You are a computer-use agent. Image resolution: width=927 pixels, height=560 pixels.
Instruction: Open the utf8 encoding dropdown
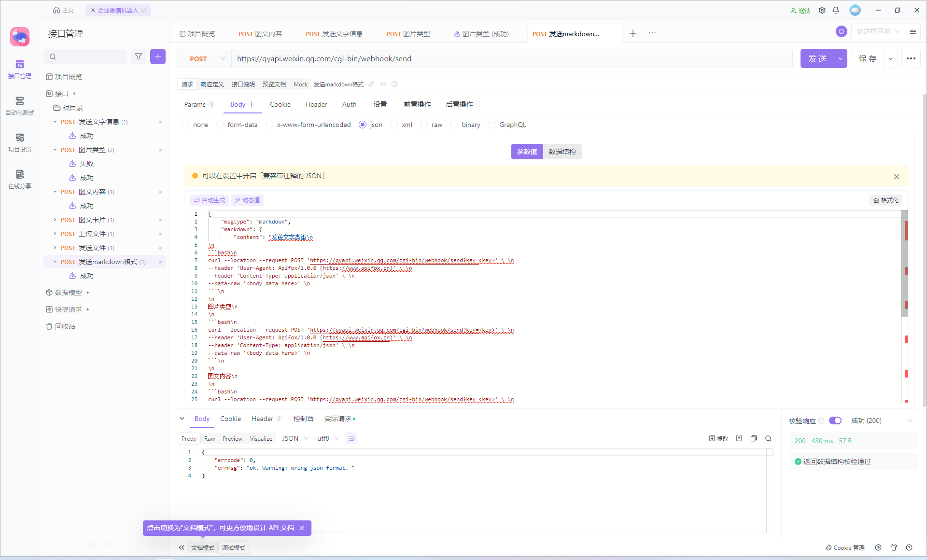(328, 438)
